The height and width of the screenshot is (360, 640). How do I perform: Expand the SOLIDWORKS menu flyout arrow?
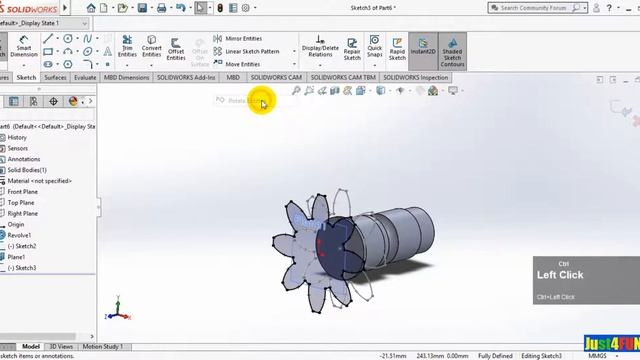(65, 8)
